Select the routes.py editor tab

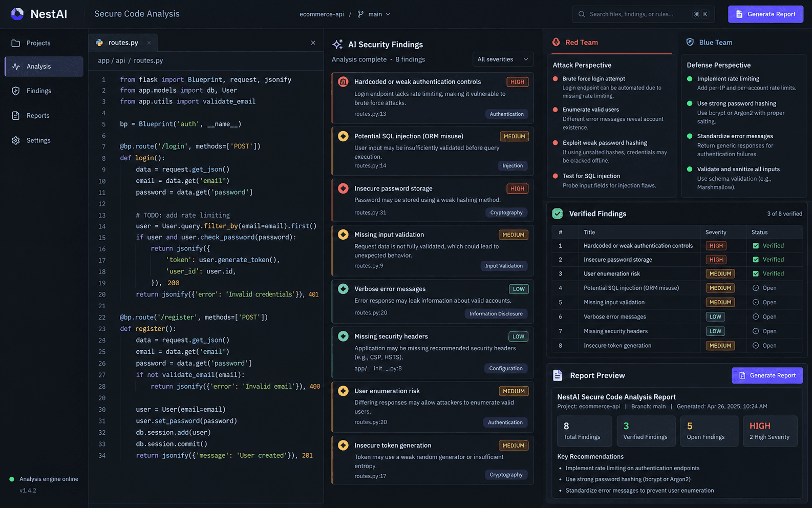click(123, 43)
